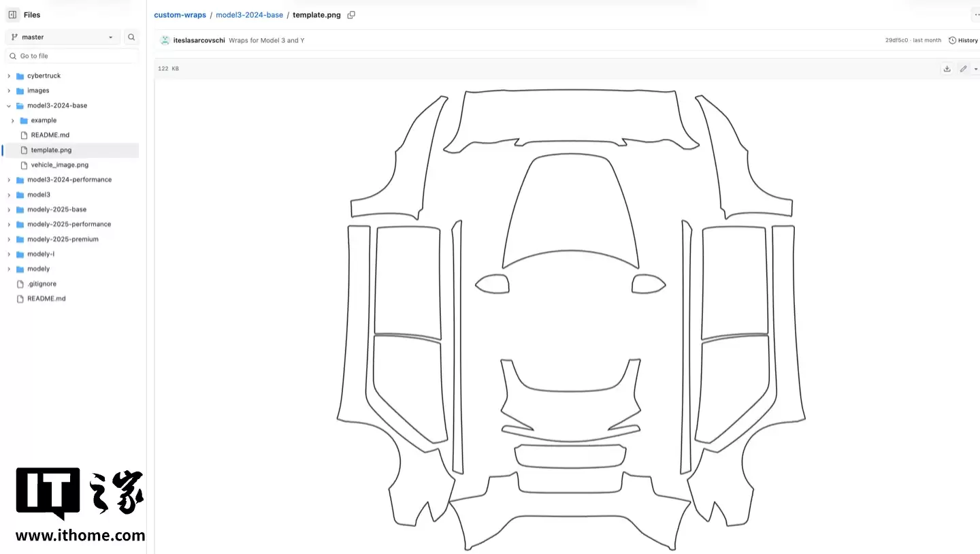Screen dimensions: 980x554
Task: Select README.md in the file tree
Action: pos(49,135)
